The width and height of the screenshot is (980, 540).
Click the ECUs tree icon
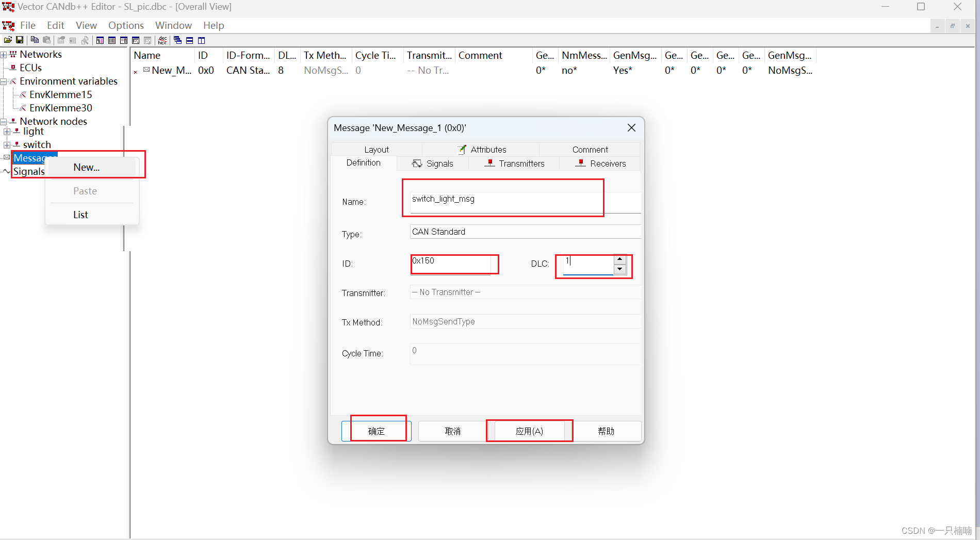13,68
